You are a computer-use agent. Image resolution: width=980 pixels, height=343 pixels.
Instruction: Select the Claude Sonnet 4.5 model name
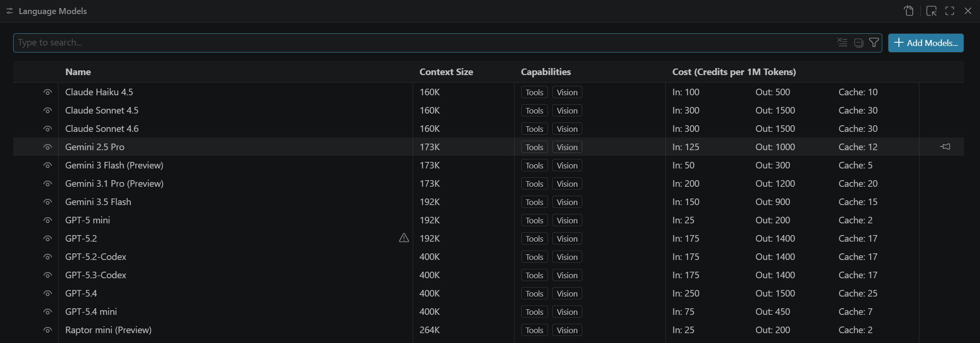click(102, 110)
